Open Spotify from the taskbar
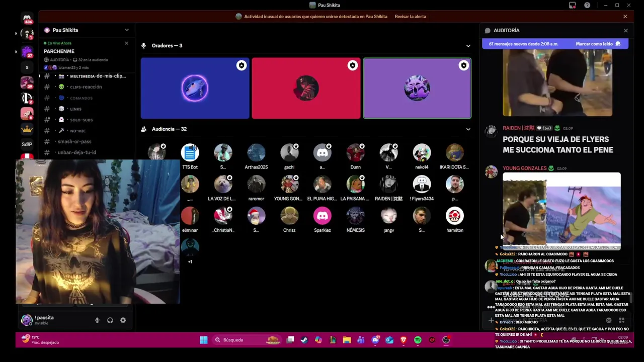Viewport: 644px width, 362px height. point(418,340)
